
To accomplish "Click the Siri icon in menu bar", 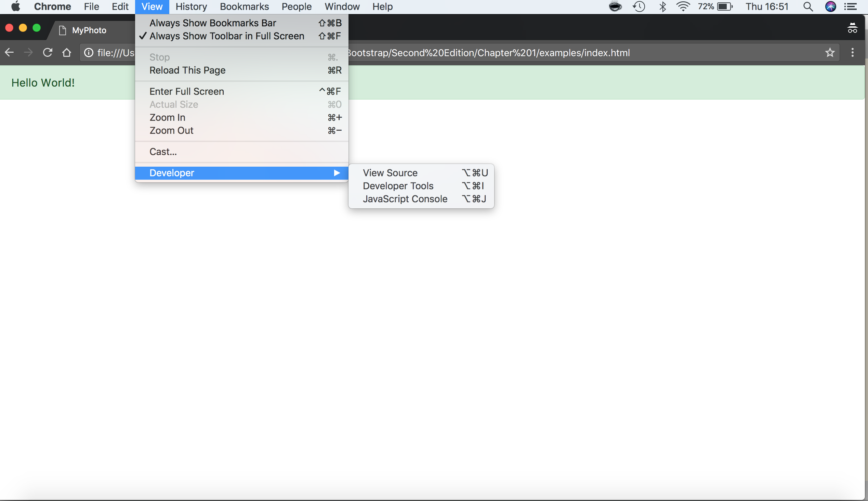I will tap(830, 7).
